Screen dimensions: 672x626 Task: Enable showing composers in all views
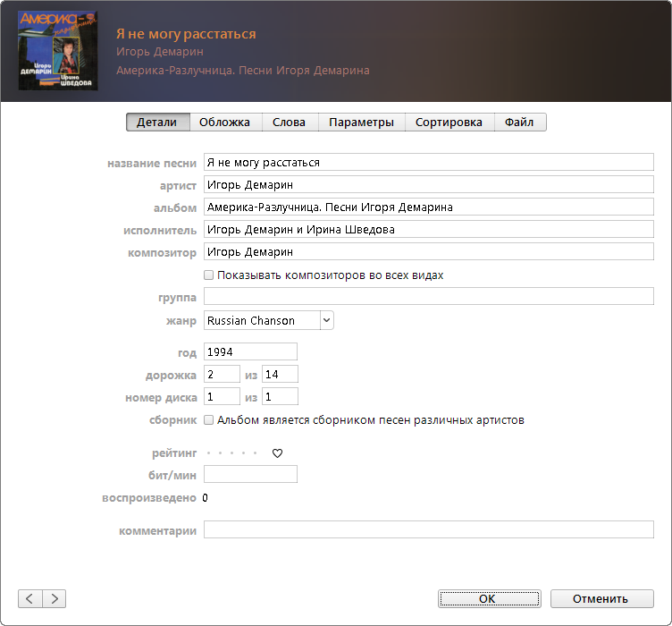pyautogui.click(x=209, y=275)
